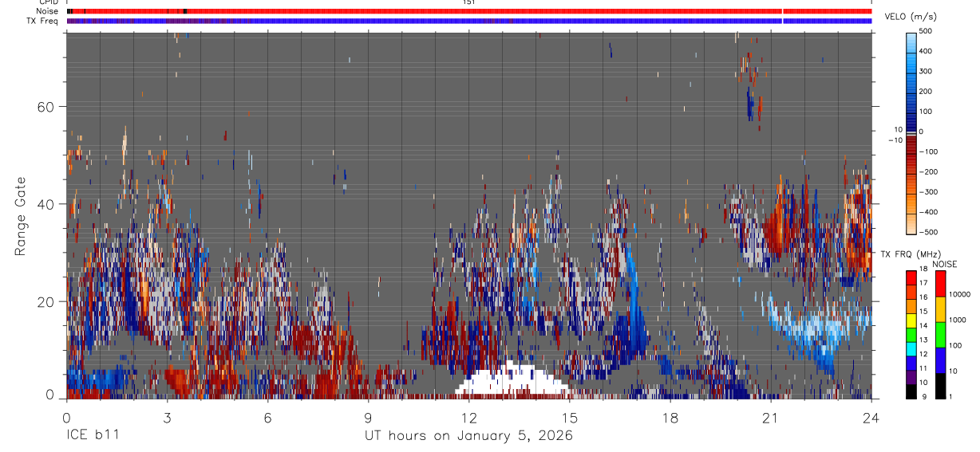The height and width of the screenshot is (452, 980).
Task: Click the 'VELO (m/s)' legend title
Action: (910, 17)
